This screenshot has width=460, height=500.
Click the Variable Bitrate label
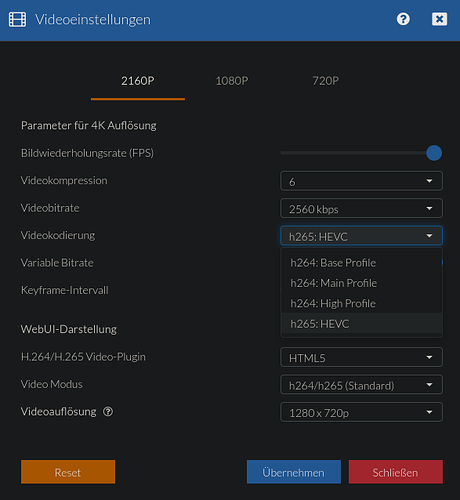(x=57, y=263)
